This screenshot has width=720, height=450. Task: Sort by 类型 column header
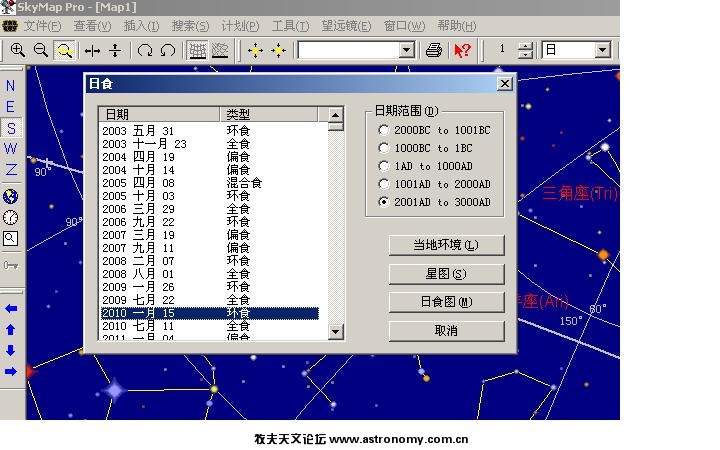(x=269, y=114)
